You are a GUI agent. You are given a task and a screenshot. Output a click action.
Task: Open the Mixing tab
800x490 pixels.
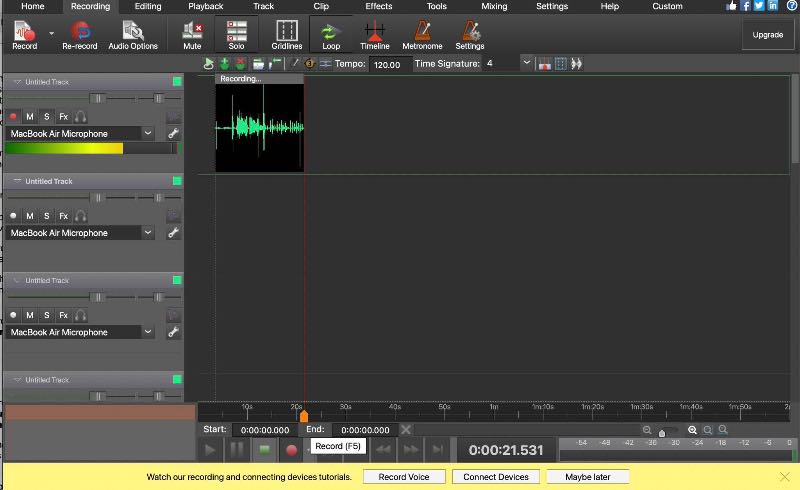(494, 6)
